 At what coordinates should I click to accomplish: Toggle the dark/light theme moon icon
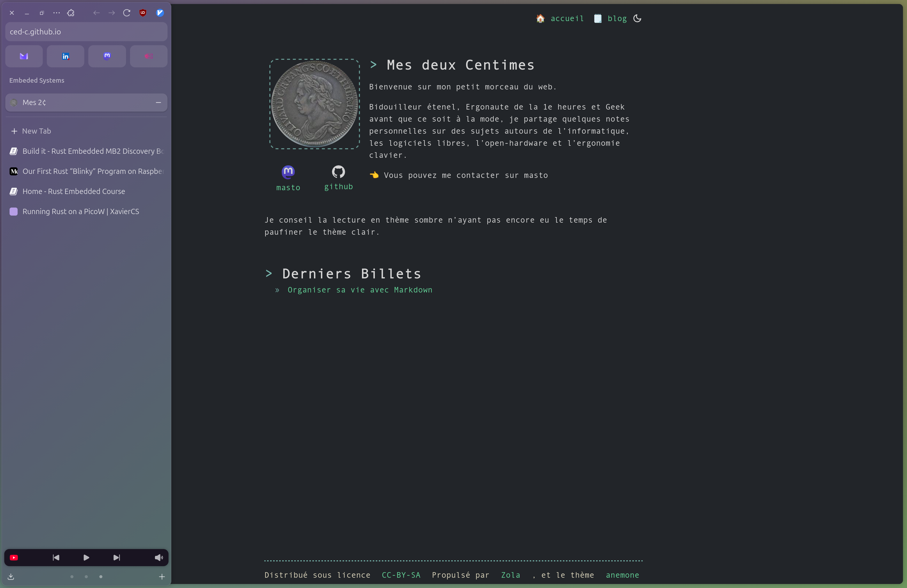(x=637, y=18)
